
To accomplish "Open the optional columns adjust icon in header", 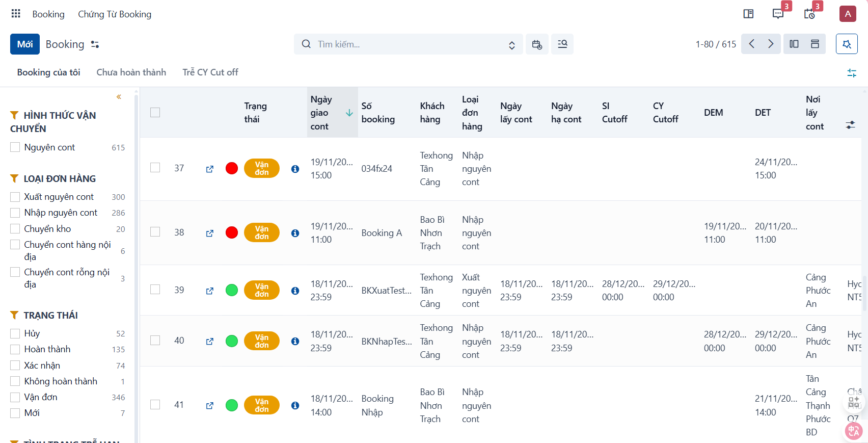I will pos(850,124).
